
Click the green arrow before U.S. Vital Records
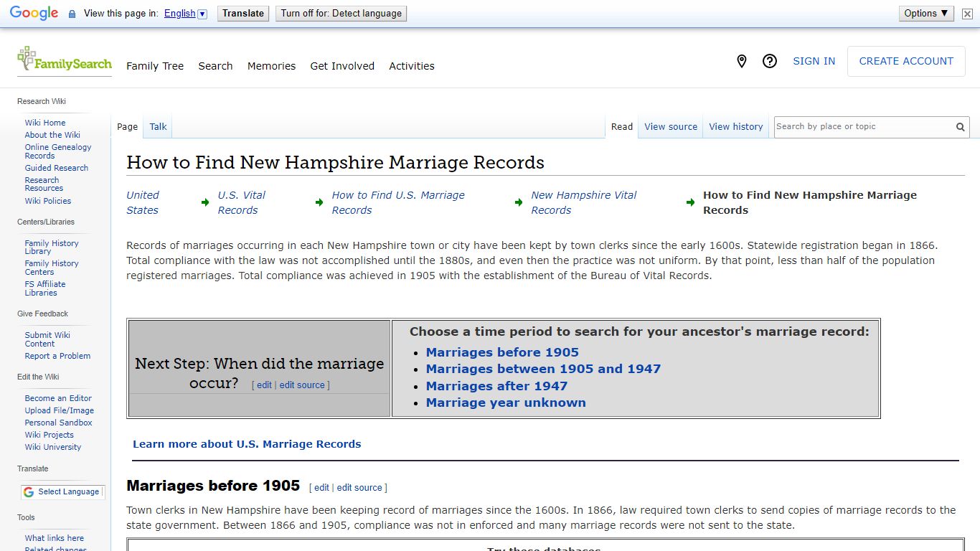(205, 202)
